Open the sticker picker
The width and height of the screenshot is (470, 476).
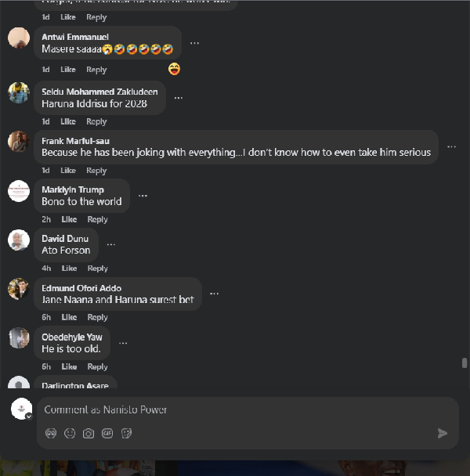[x=126, y=433]
